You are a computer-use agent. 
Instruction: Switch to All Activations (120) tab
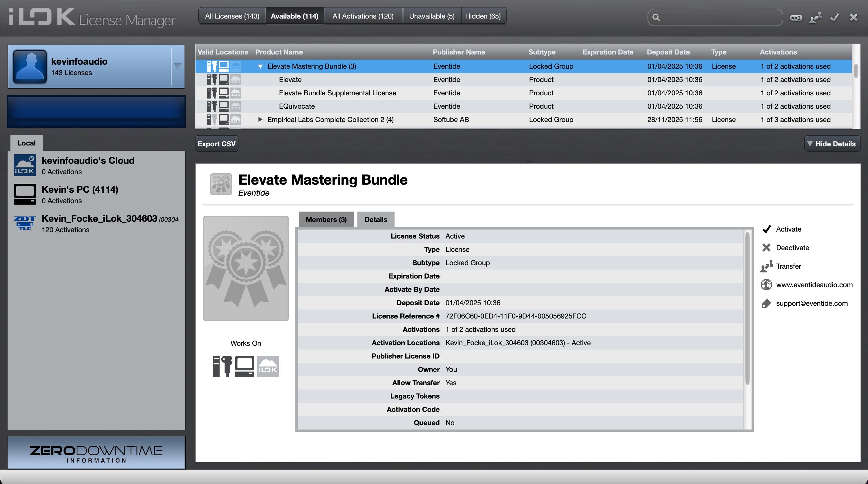tap(363, 16)
